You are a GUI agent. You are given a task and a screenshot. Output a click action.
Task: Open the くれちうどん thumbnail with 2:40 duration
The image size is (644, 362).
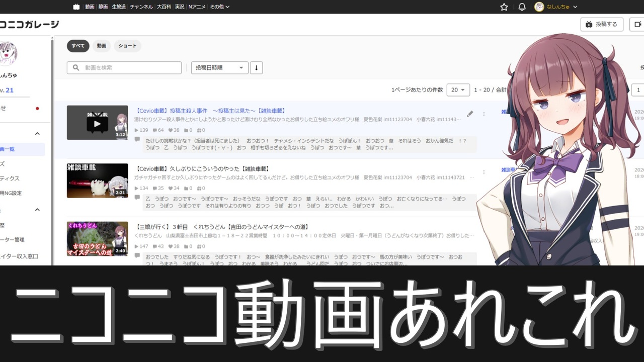pyautogui.click(x=98, y=239)
